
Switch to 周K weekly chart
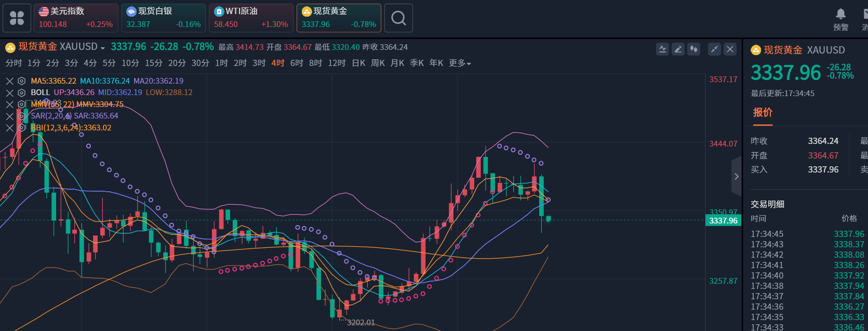(x=378, y=63)
